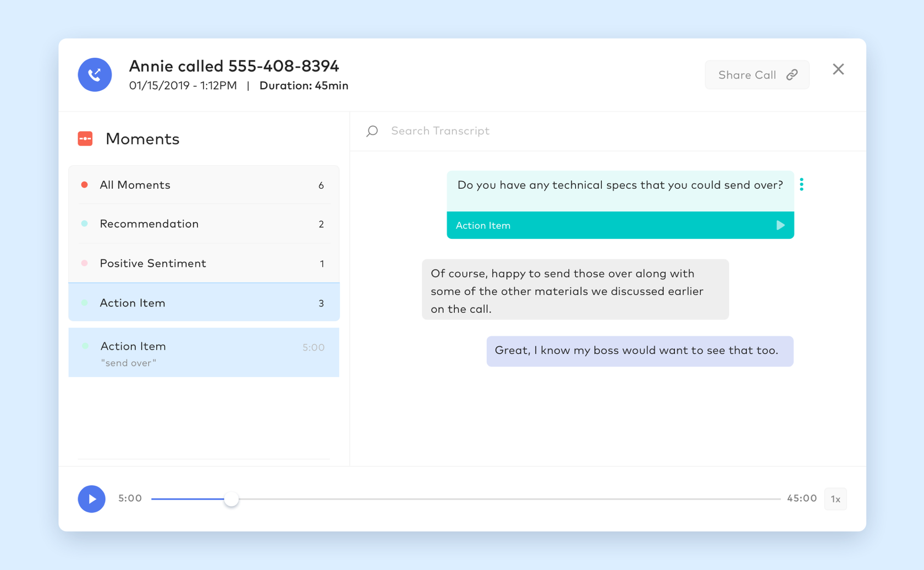Image resolution: width=924 pixels, height=570 pixels.
Task: Click the audio progress slider handle
Action: tap(232, 499)
